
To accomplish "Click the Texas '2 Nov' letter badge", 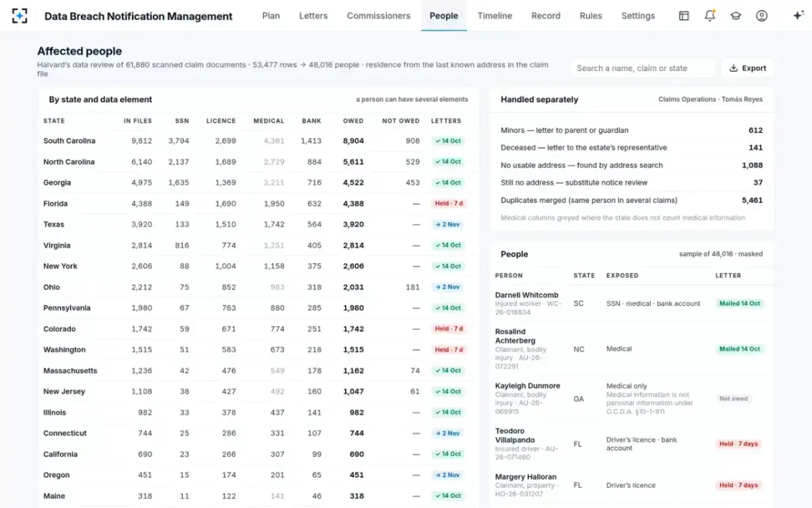I will pos(448,224).
